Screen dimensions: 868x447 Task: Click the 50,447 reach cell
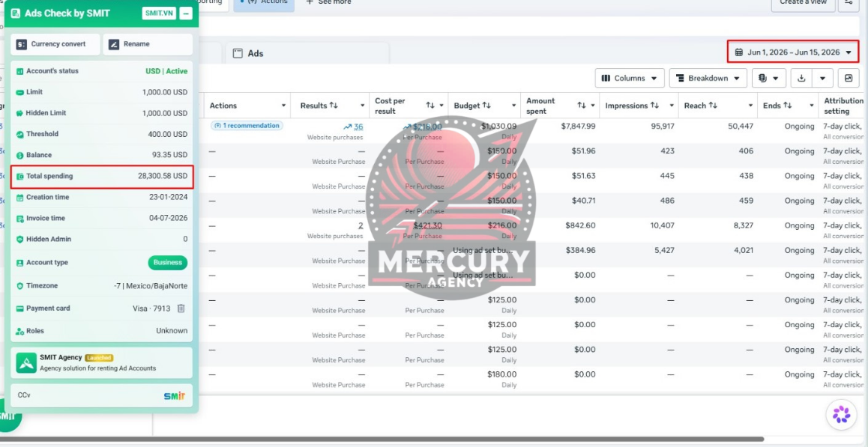[742, 126]
